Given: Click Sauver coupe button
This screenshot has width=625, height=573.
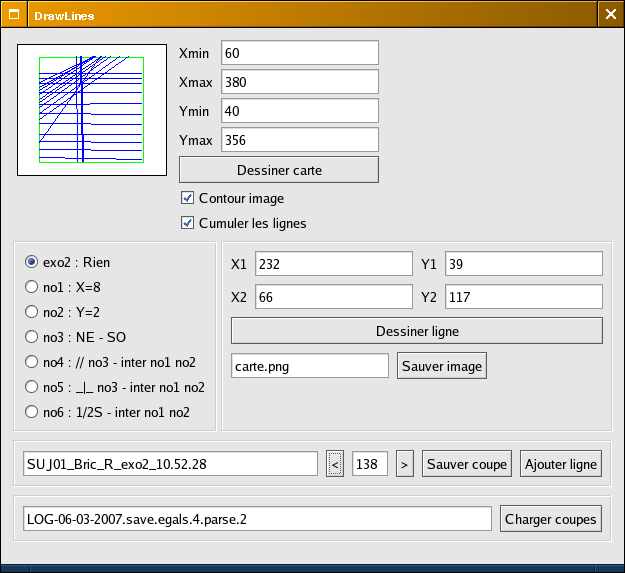Looking at the screenshot, I should [x=467, y=464].
